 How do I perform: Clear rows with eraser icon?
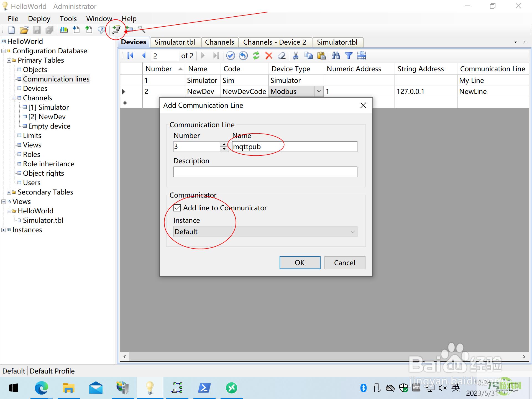click(x=282, y=56)
